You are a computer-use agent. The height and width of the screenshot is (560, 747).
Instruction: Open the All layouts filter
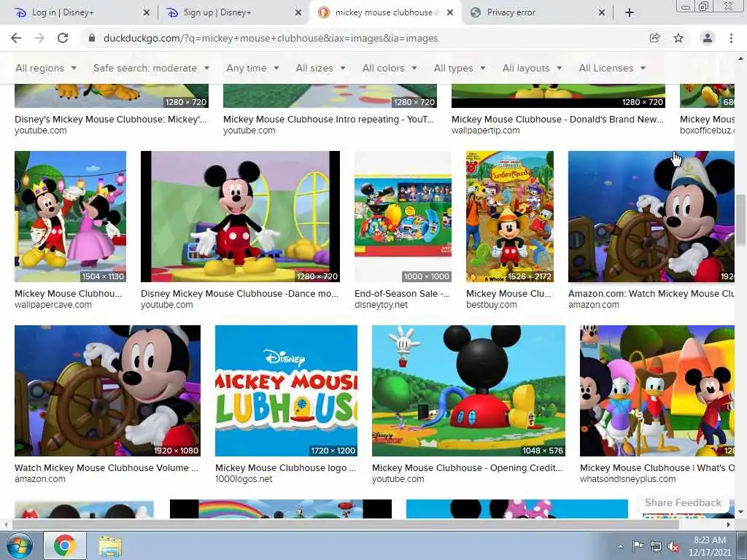click(532, 68)
